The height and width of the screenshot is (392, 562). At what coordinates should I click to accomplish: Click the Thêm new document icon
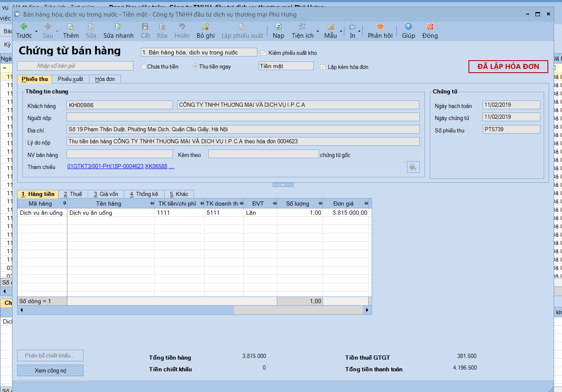71,27
